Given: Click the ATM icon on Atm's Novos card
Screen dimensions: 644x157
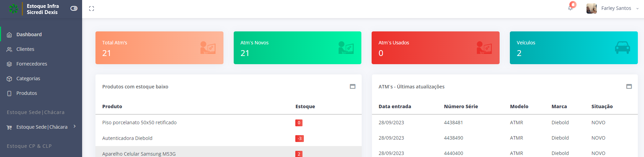Looking at the screenshot, I should point(346,48).
